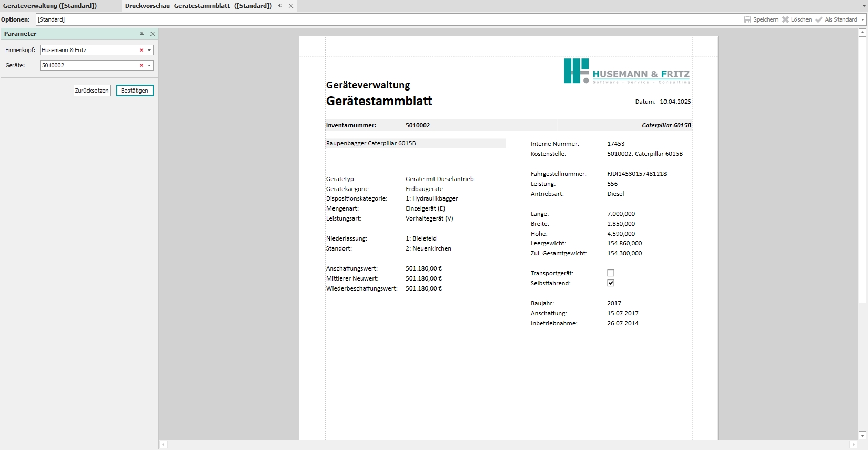Click the Leistung value 556

pyautogui.click(x=612, y=184)
